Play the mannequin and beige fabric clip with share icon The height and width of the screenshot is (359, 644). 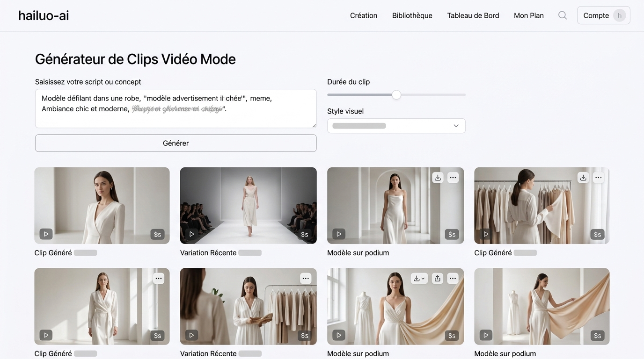pos(339,335)
